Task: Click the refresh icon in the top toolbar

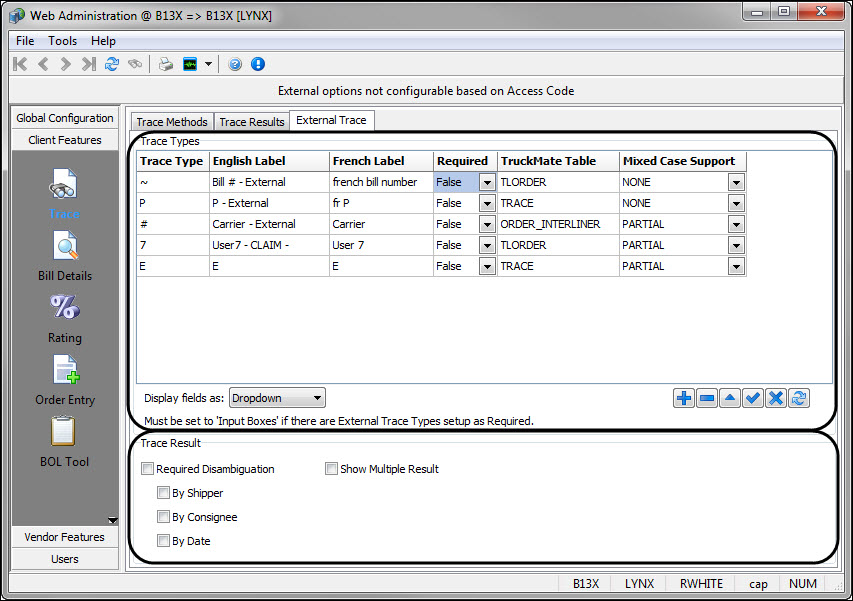Action: click(x=112, y=64)
